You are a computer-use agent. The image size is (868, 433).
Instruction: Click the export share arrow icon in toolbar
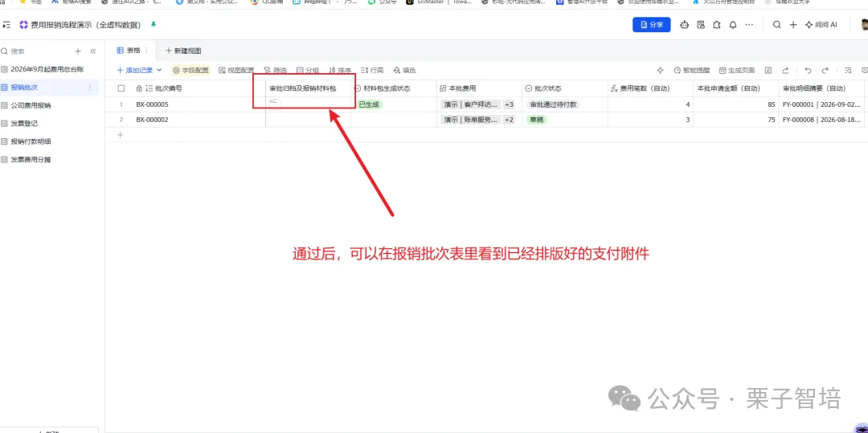click(785, 70)
